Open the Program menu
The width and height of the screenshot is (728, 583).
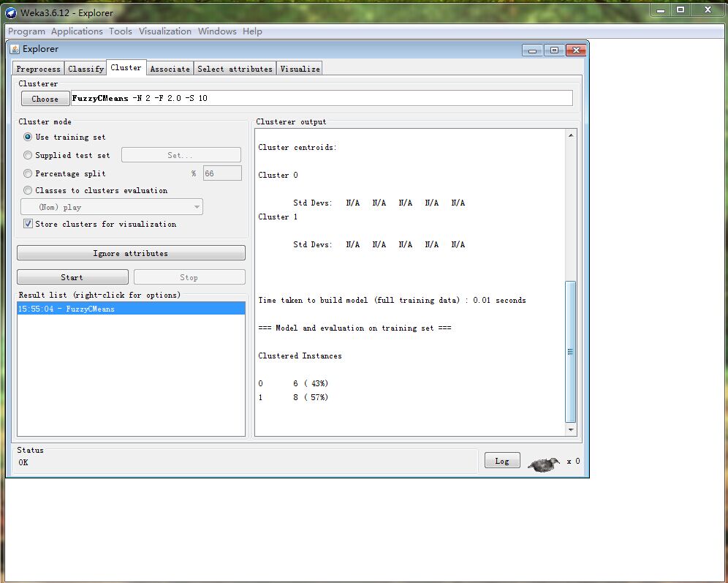click(x=26, y=31)
